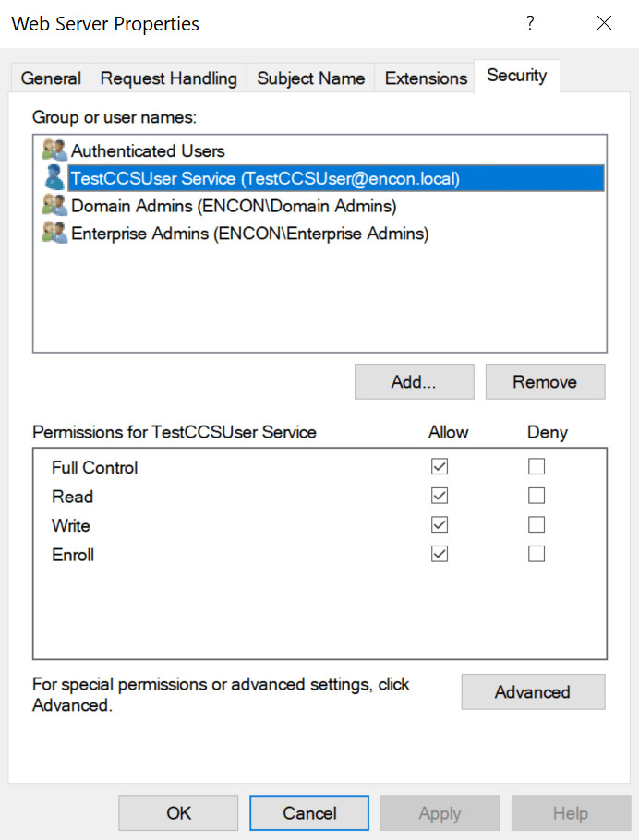Click the Domain Admins group icon

pyautogui.click(x=54, y=206)
